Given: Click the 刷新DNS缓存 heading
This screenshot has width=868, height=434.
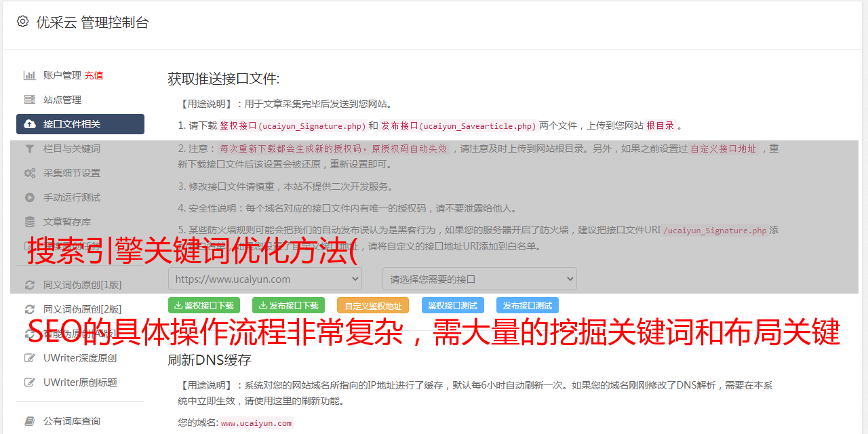Looking at the screenshot, I should tap(210, 359).
